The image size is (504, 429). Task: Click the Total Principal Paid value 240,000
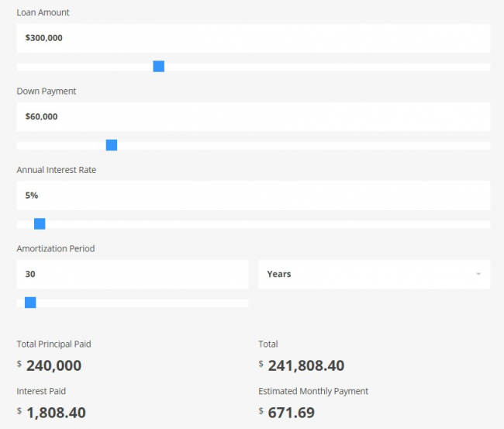coord(54,365)
